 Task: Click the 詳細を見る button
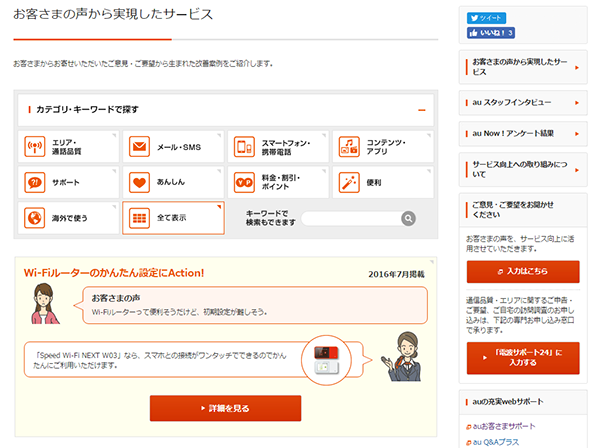(225, 408)
